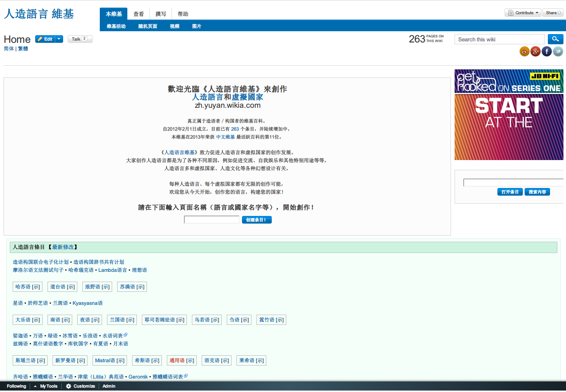The height and width of the screenshot is (392, 566).
Task: Click the 创建条目! button
Action: pos(257,220)
